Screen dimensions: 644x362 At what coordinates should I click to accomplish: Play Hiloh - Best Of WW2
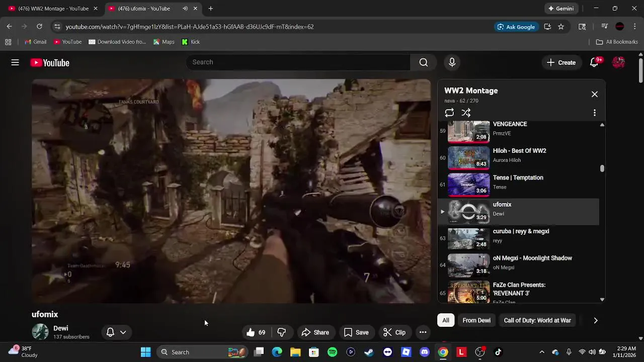[x=518, y=157]
